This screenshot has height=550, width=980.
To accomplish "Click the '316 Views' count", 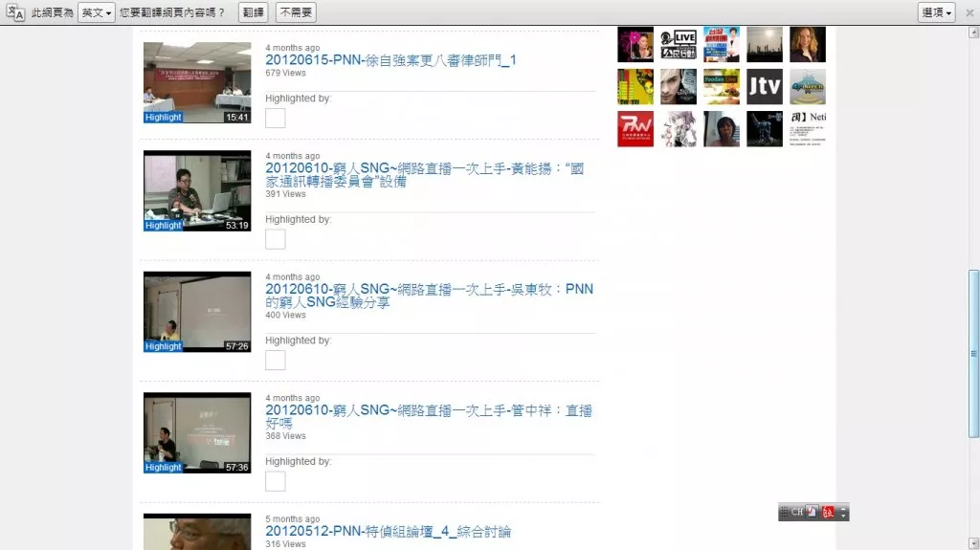I will point(285,544).
